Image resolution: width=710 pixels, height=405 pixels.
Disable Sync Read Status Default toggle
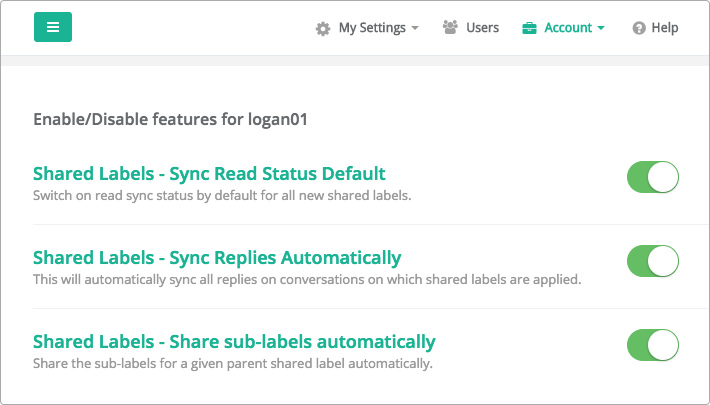(653, 177)
